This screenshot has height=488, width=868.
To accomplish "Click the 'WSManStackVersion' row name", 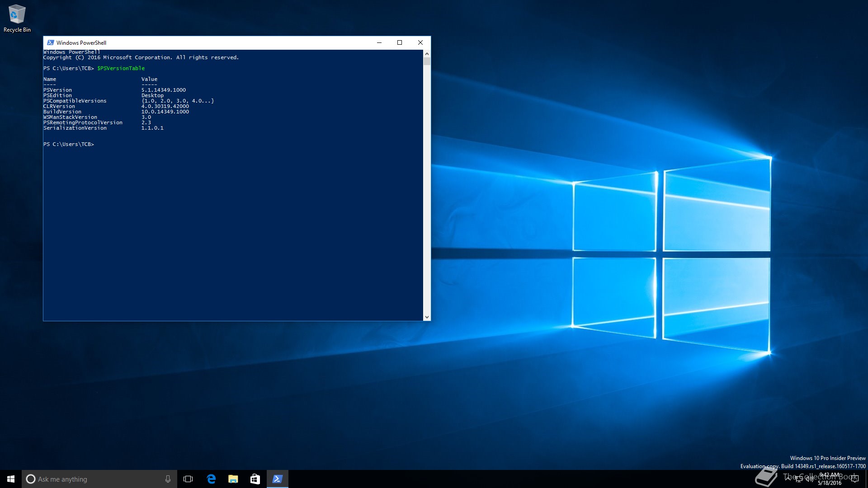I will [x=70, y=117].
